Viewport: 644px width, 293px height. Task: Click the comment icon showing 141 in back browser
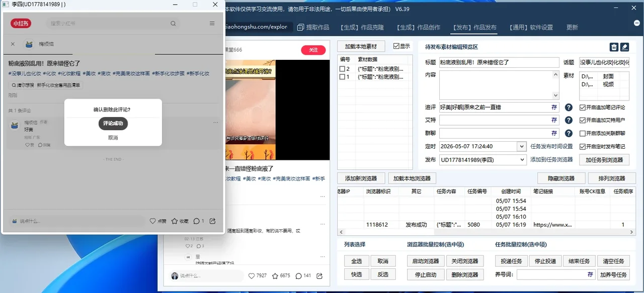(298, 276)
